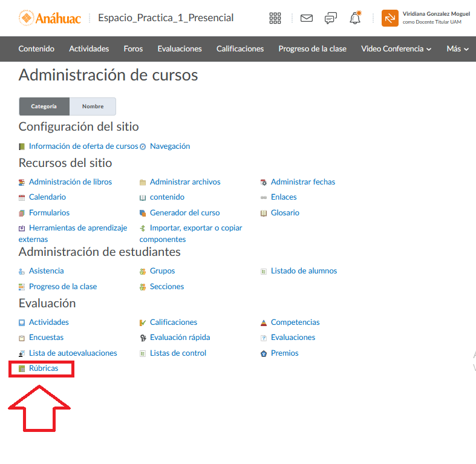Image resolution: width=476 pixels, height=464 pixels.
Task: Click the orange user profile avatar
Action: pyautogui.click(x=390, y=18)
